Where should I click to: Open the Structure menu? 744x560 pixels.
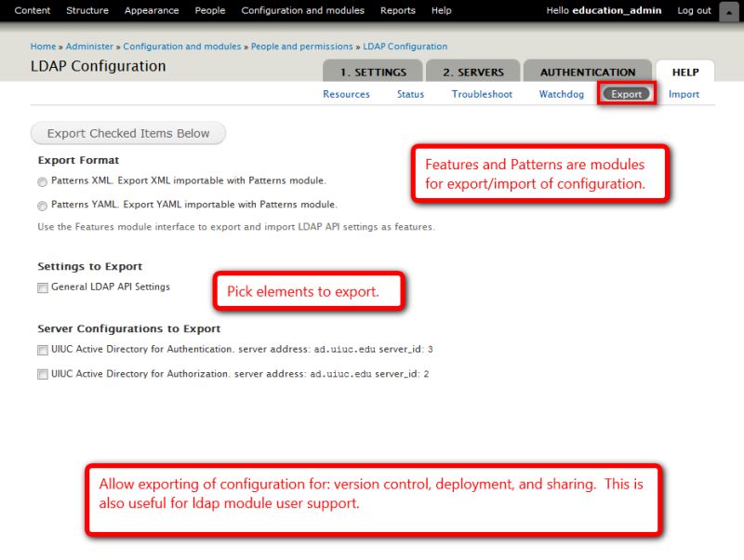point(87,10)
